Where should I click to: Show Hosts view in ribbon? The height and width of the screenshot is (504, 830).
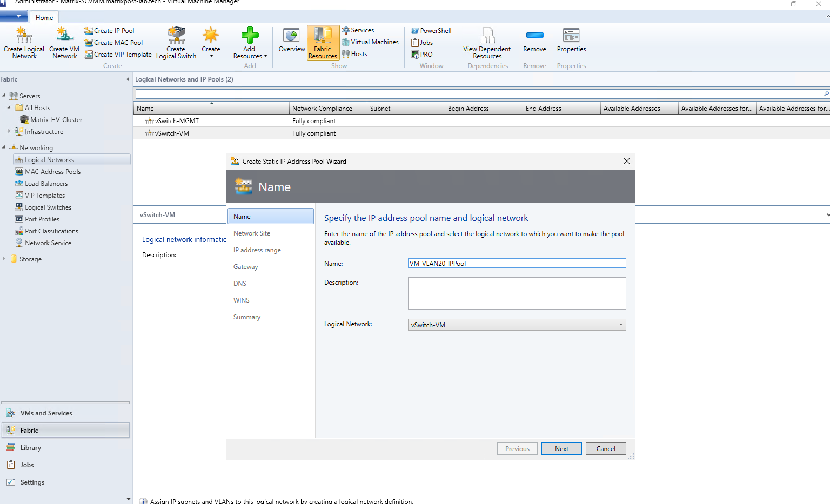point(354,54)
